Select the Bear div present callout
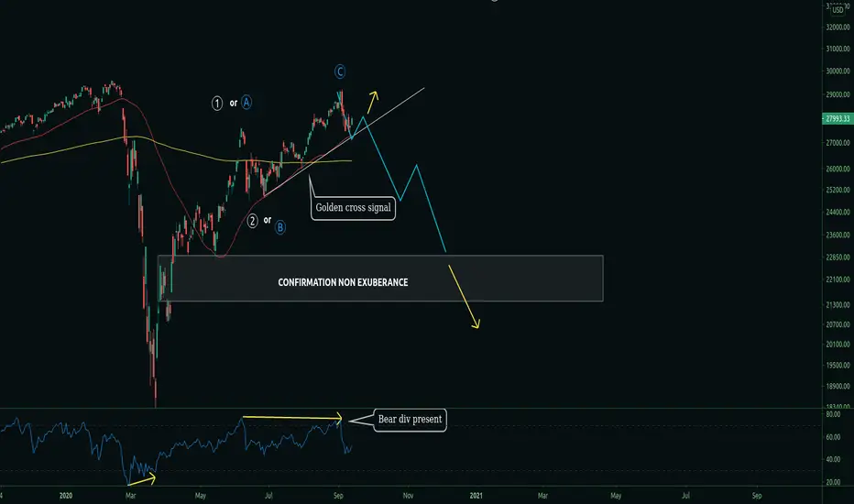Viewport: 854px width, 504px height. 410,420
